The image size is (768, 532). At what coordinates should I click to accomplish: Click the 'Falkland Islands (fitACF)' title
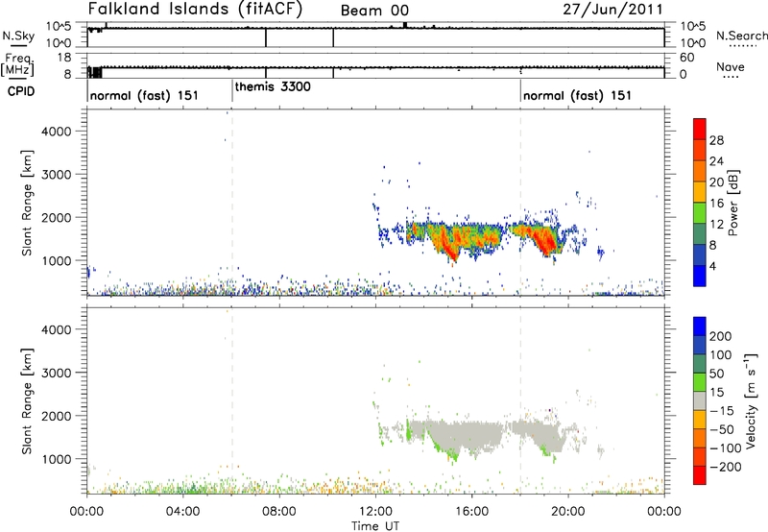point(195,9)
